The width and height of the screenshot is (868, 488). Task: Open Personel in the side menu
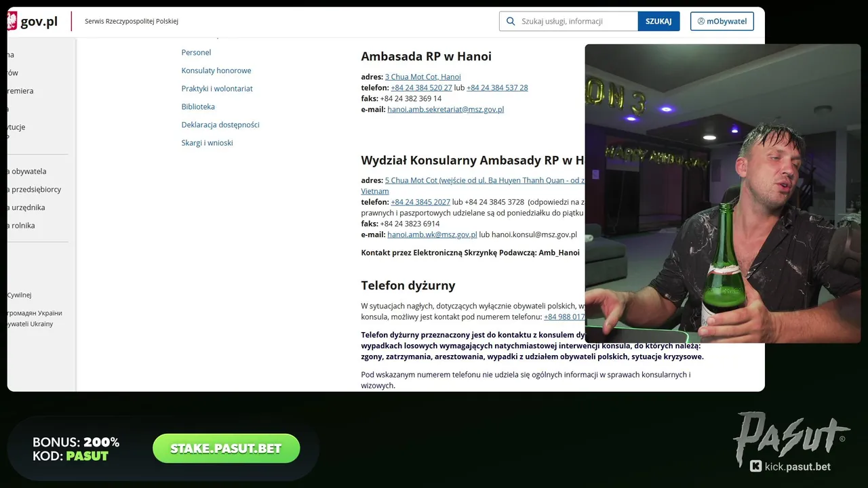pyautogui.click(x=196, y=52)
